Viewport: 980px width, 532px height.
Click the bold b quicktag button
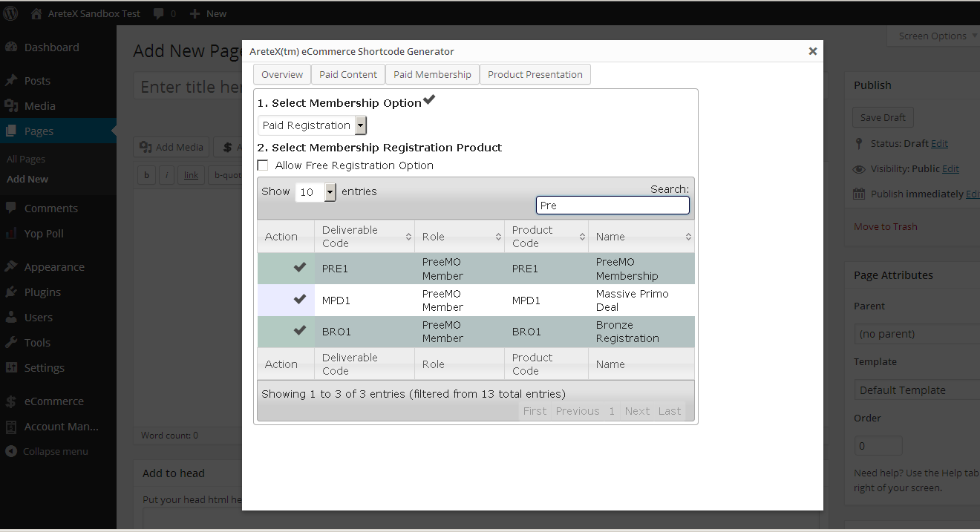click(147, 175)
